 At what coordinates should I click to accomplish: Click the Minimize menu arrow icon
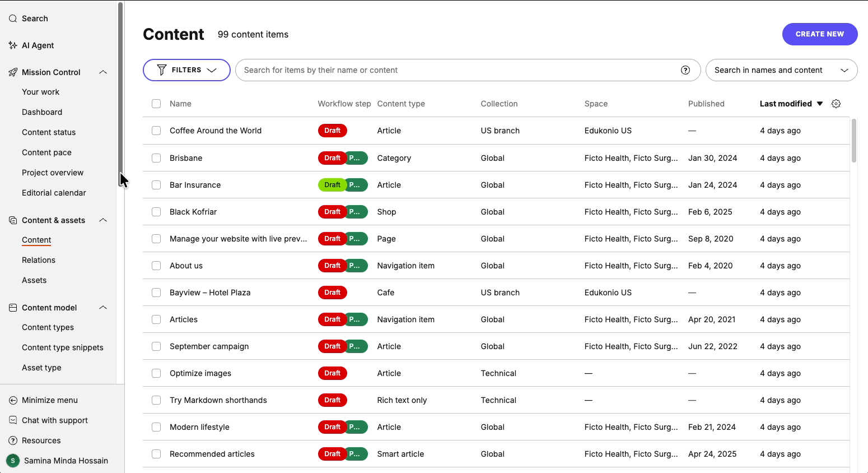[13, 400]
